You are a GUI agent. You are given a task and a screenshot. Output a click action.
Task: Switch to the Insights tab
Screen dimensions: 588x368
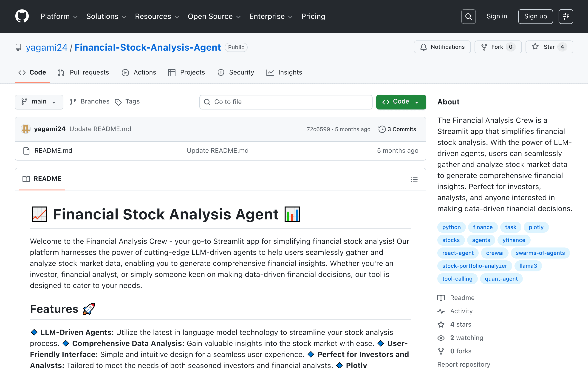pos(284,72)
